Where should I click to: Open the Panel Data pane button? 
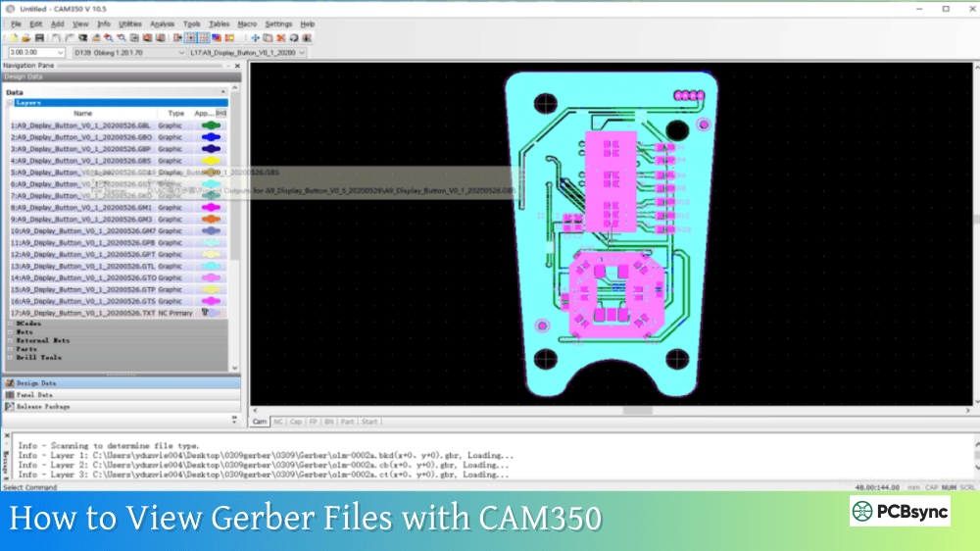34,394
